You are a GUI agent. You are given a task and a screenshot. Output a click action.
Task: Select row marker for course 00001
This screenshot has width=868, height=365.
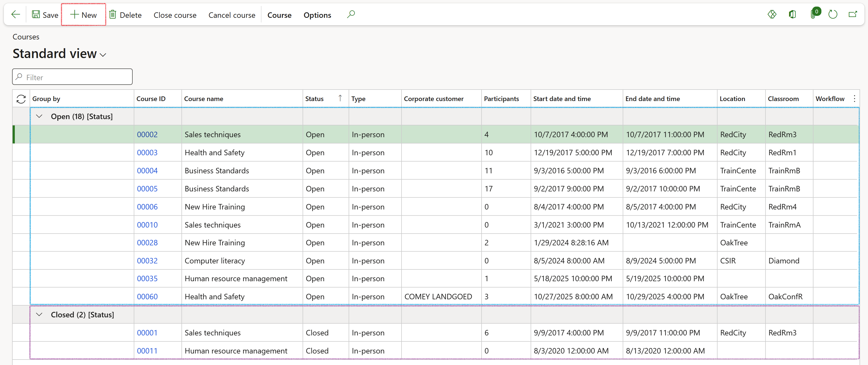21,333
